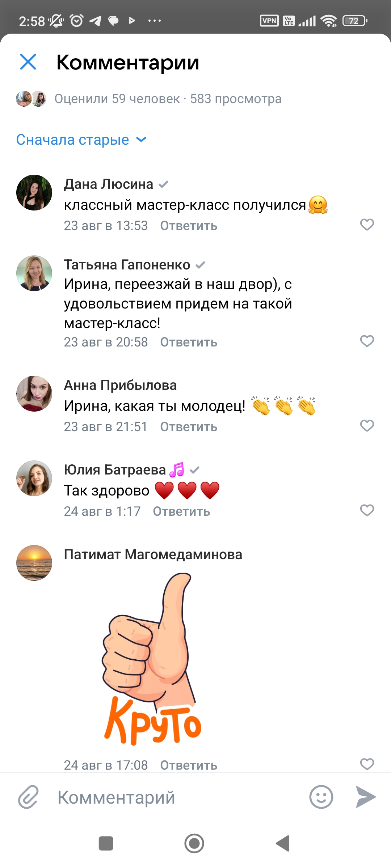Reply to Дана Люсина's comment via Ответить
The height and width of the screenshot is (868, 391).
[189, 226]
